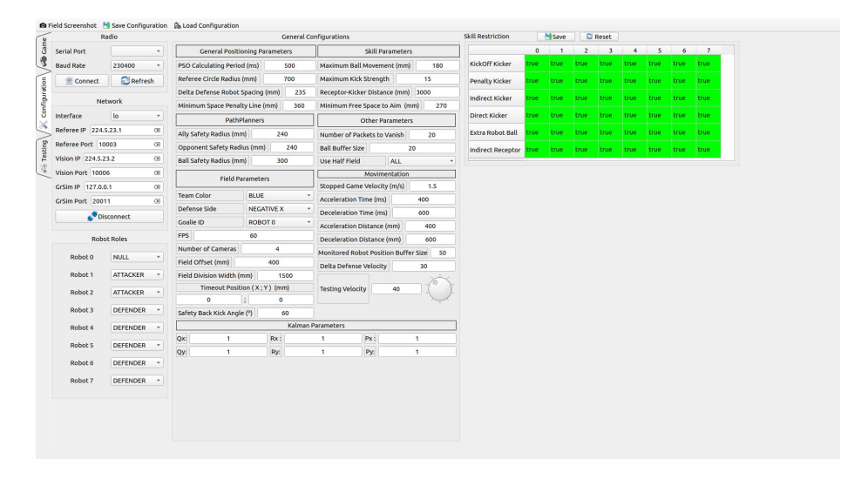Toggle KickOff Kicker cell for robot 0
This screenshot has width=868, height=479.
537,64
